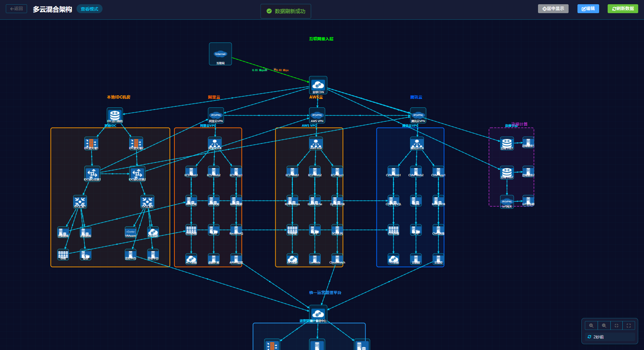This screenshot has width=644, height=350.
Task: Select the K8s集群 cluster node
Action: point(153,232)
